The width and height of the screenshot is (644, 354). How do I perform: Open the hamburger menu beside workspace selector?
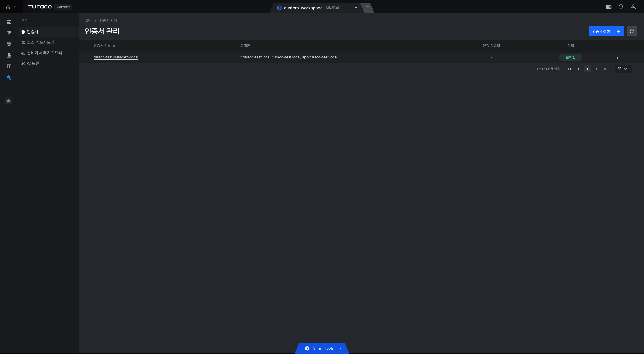point(367,8)
